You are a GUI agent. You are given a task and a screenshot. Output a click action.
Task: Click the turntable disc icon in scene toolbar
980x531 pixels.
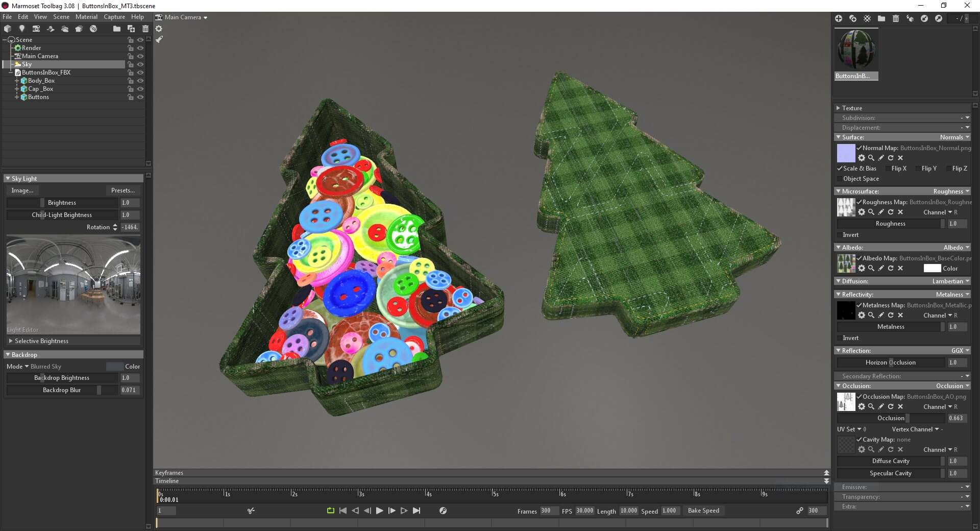93,29
